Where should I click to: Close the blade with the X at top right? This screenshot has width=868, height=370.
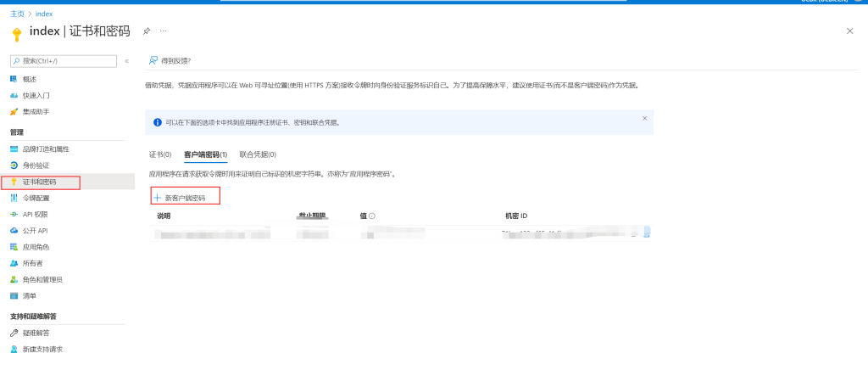849,31
